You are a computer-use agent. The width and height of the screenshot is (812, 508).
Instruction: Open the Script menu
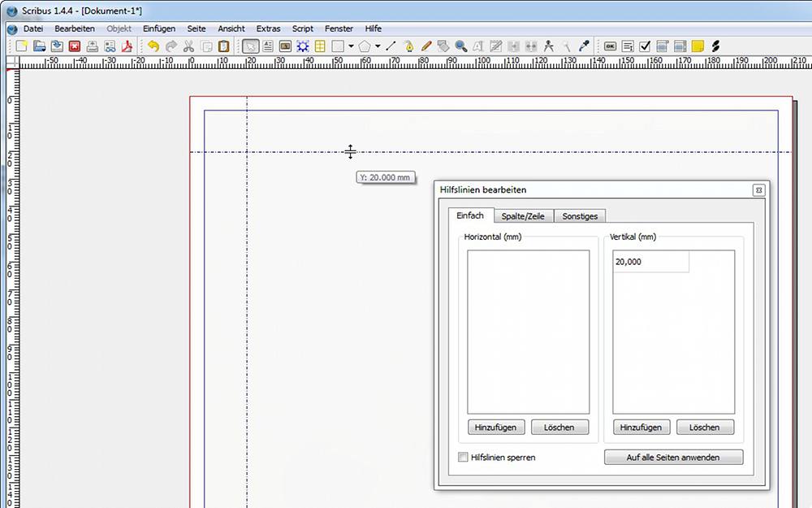click(x=302, y=28)
